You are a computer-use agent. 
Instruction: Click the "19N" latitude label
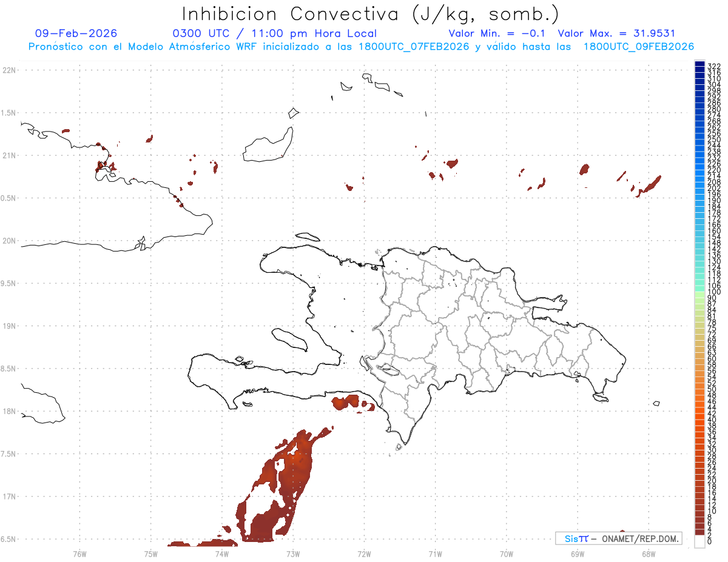9,326
